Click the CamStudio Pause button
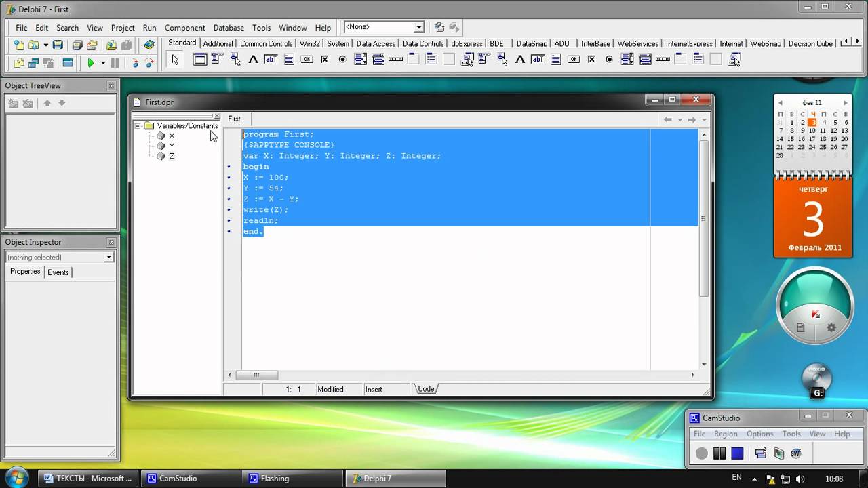 point(719,453)
